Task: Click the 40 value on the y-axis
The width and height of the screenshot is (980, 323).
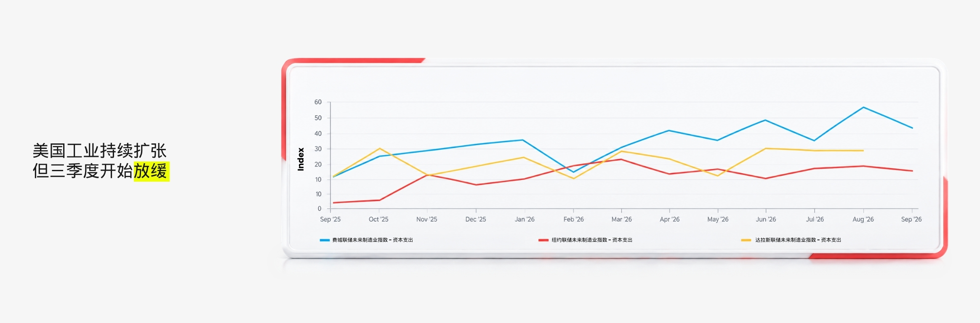Action: coord(318,134)
